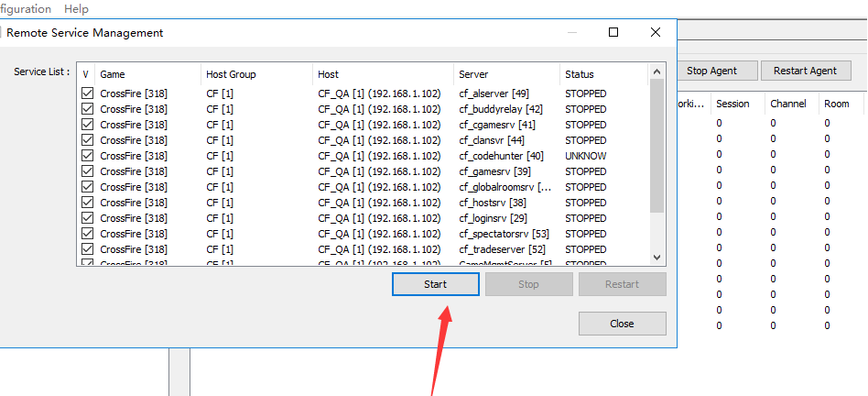Select the cf_codehunter [40] server cell

(501, 156)
